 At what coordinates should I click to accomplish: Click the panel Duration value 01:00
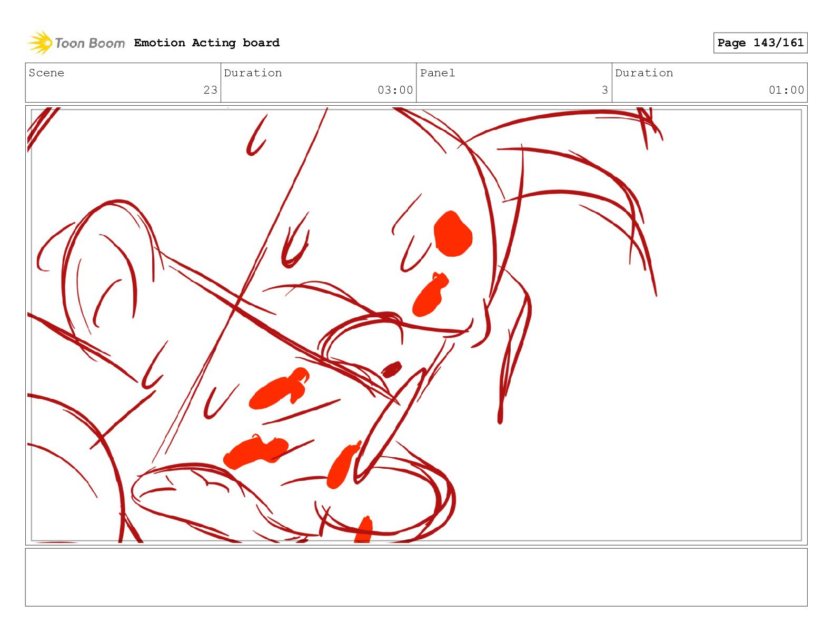pos(786,90)
